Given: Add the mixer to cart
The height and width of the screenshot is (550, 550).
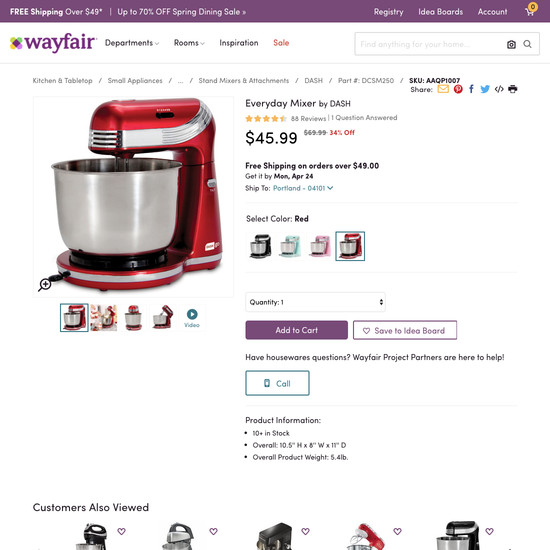Looking at the screenshot, I should click(296, 330).
